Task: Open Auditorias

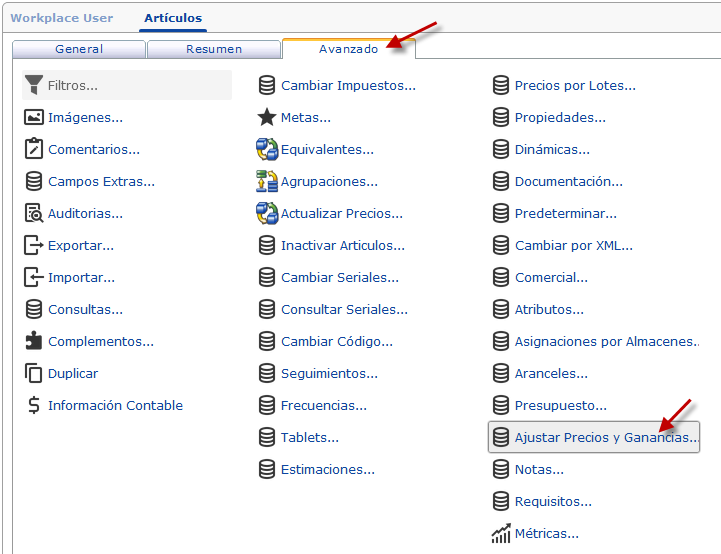Action: pos(86,213)
